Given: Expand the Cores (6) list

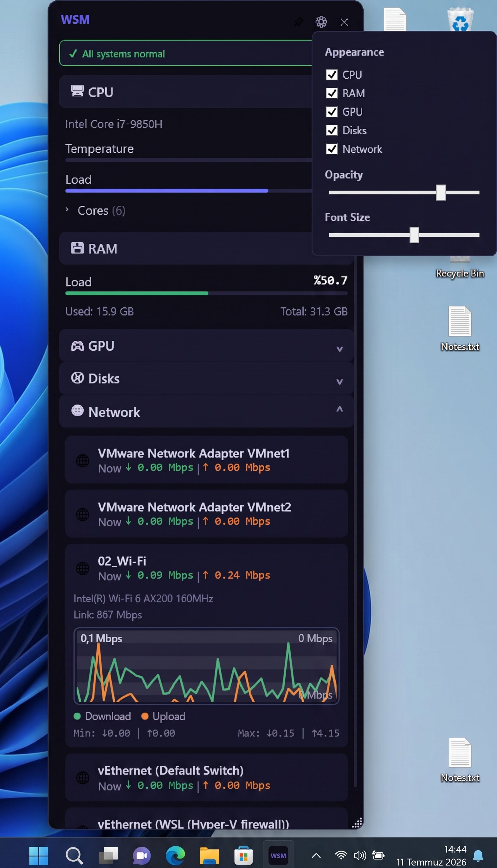Looking at the screenshot, I should [x=67, y=210].
